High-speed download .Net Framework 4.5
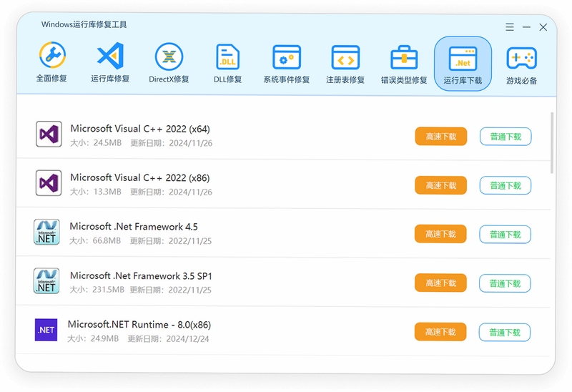 tap(440, 234)
